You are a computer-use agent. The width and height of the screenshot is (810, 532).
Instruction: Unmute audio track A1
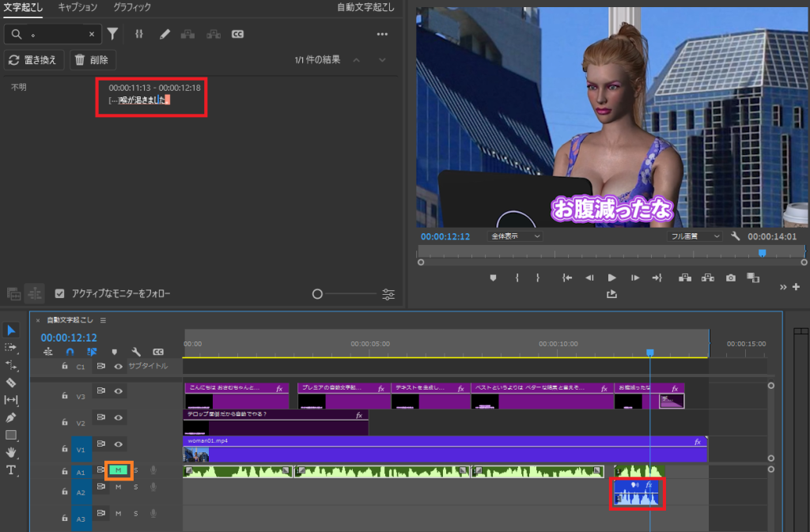(x=119, y=470)
